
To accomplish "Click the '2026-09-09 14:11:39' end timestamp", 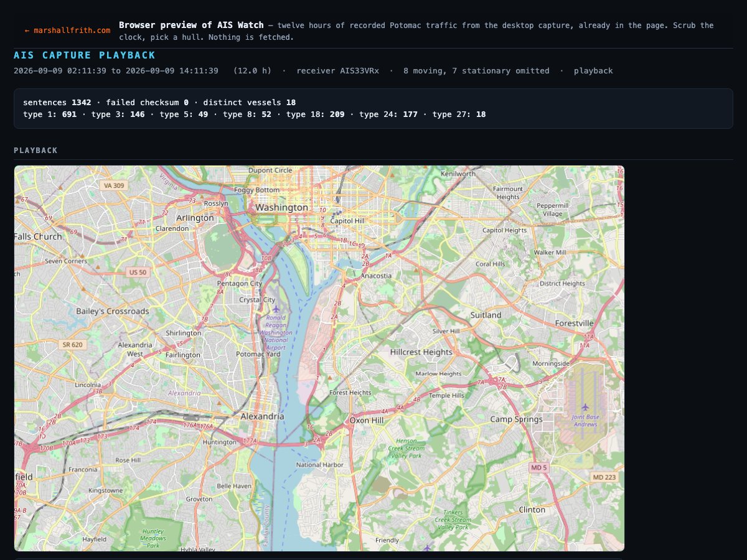I will [172, 71].
